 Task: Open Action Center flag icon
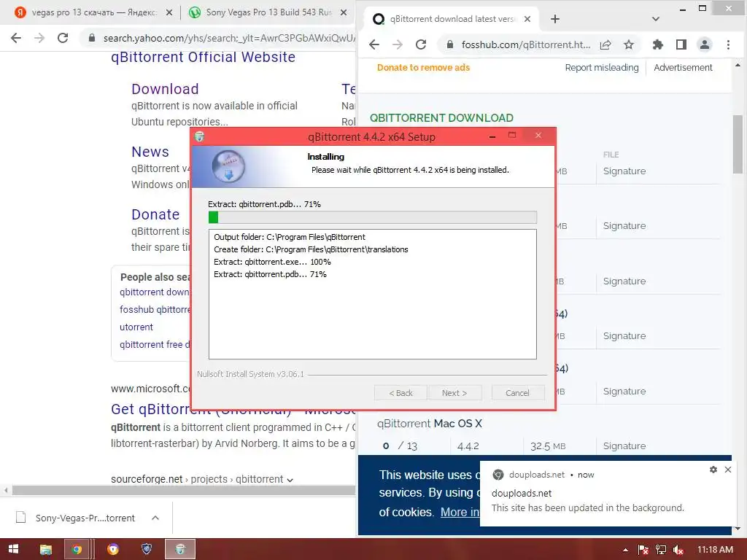643,550
